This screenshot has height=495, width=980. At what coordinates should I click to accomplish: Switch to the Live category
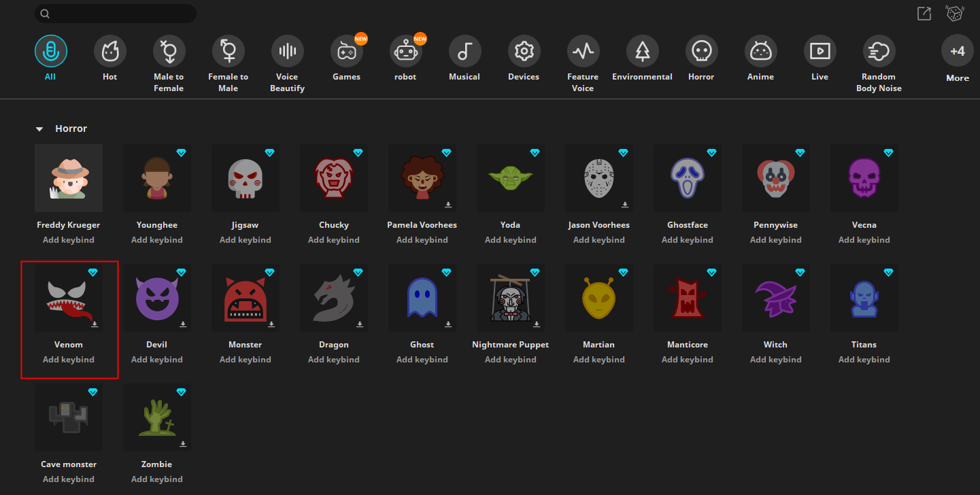[820, 59]
